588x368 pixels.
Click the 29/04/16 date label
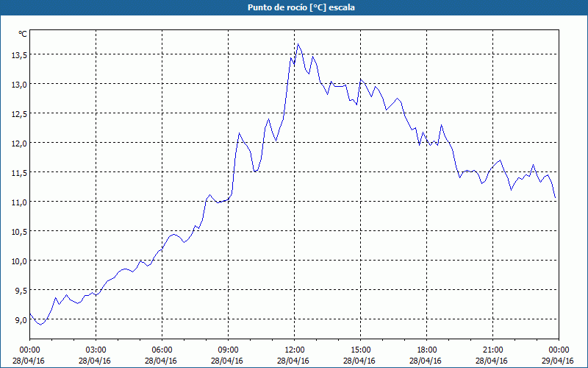pos(558,361)
